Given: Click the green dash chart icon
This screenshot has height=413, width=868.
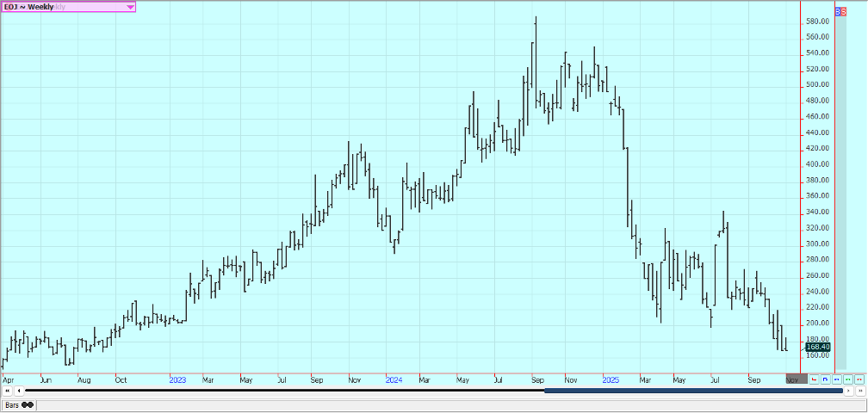Looking at the screenshot, I should 848,379.
